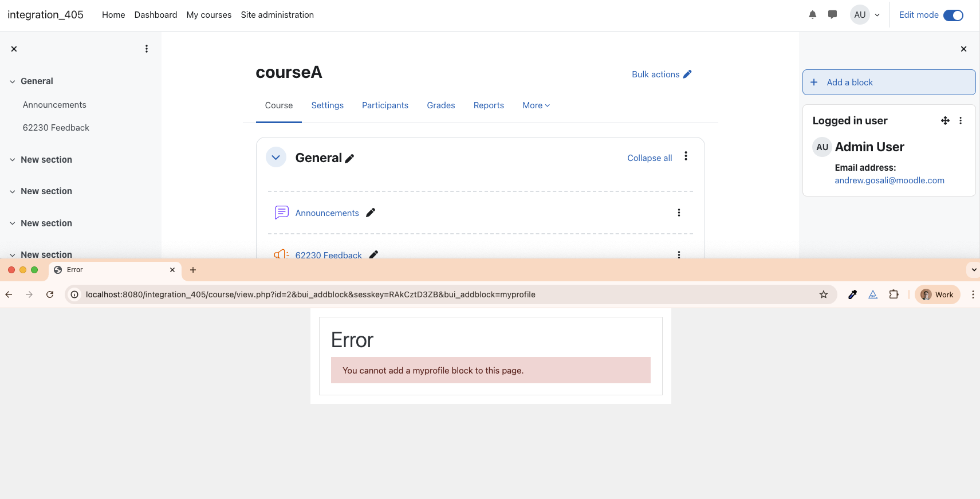The image size is (980, 499).
Task: Expand the first New section in course index
Action: click(x=12, y=160)
